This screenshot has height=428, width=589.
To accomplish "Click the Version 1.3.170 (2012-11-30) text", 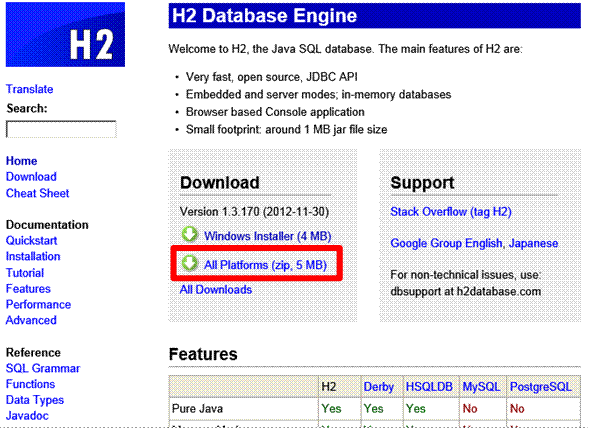I will point(254,212).
